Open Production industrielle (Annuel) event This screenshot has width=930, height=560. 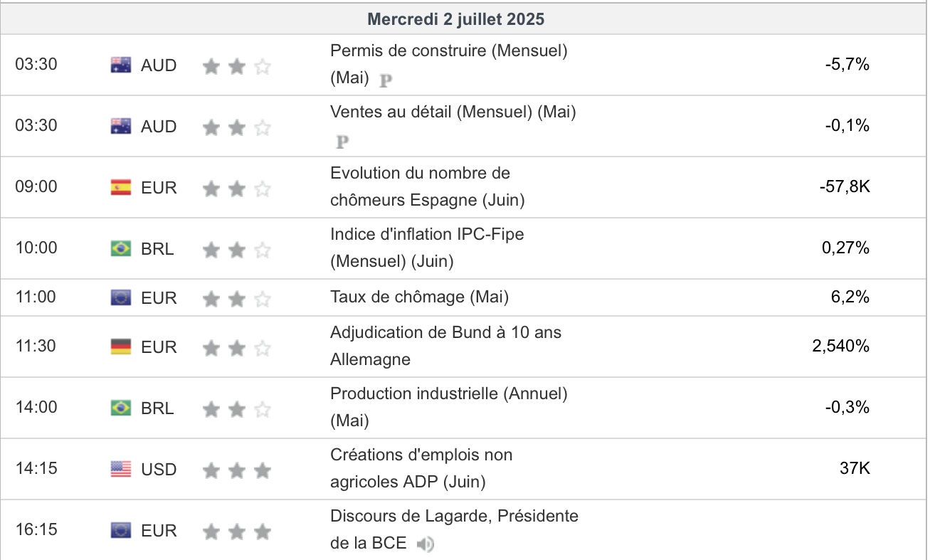click(x=448, y=394)
